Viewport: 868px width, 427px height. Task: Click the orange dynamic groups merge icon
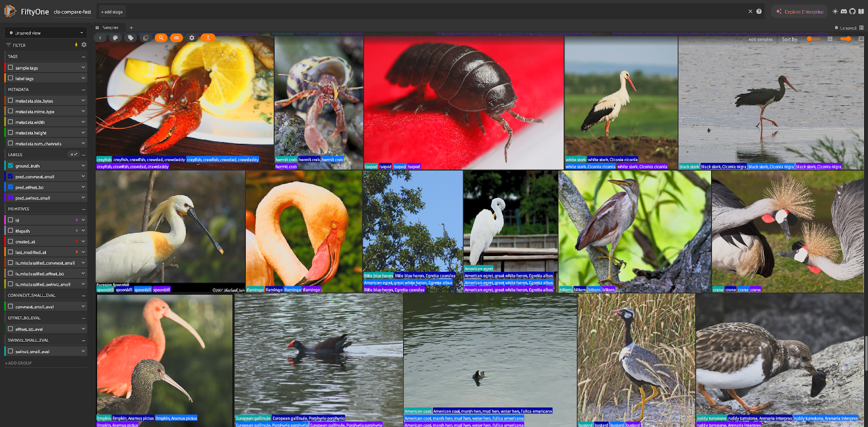(x=208, y=38)
